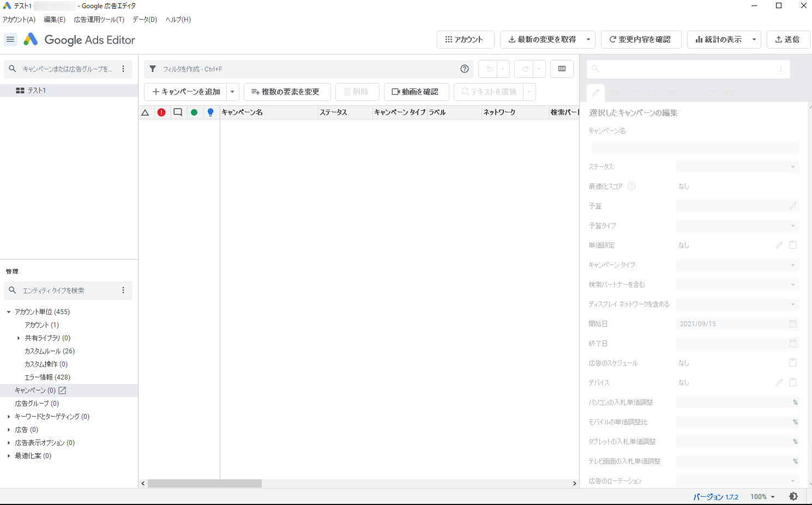Image resolution: width=812 pixels, height=505 pixels.
Task: Open the キャンペーンを追加 dropdown arrow
Action: pyautogui.click(x=232, y=92)
